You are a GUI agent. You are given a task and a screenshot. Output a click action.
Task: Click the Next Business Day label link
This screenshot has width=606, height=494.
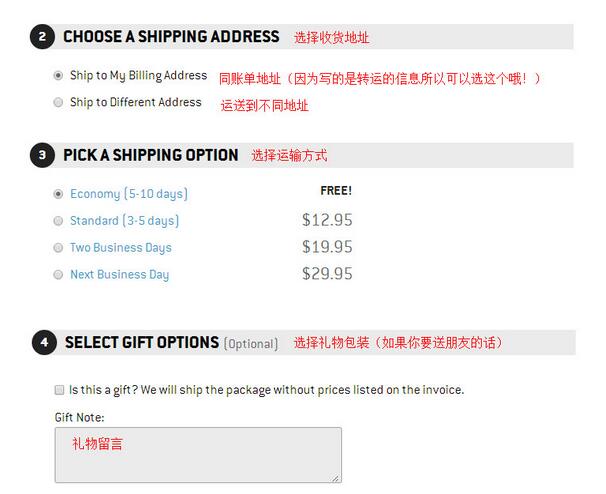[119, 274]
